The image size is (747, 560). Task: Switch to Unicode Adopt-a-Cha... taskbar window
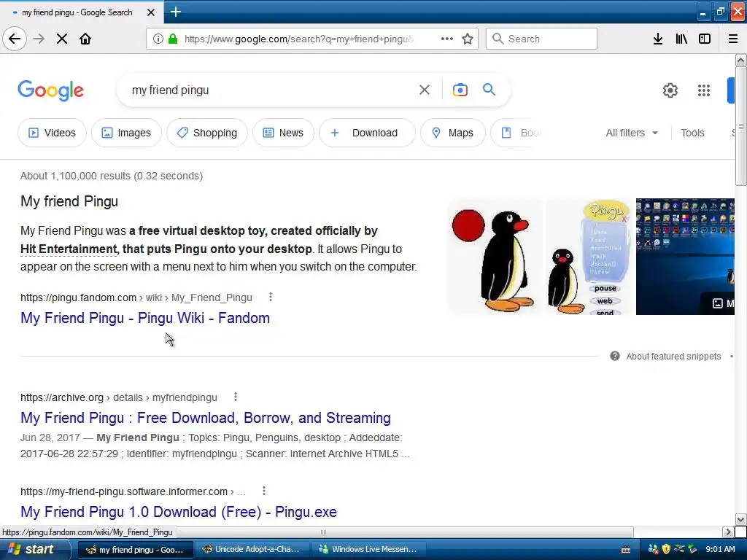(x=252, y=549)
